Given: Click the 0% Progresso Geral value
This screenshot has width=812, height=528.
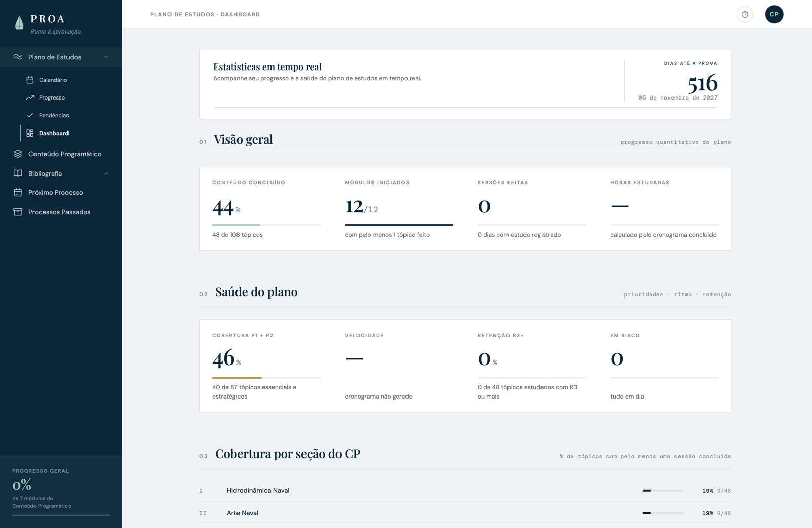Looking at the screenshot, I should (x=22, y=485).
